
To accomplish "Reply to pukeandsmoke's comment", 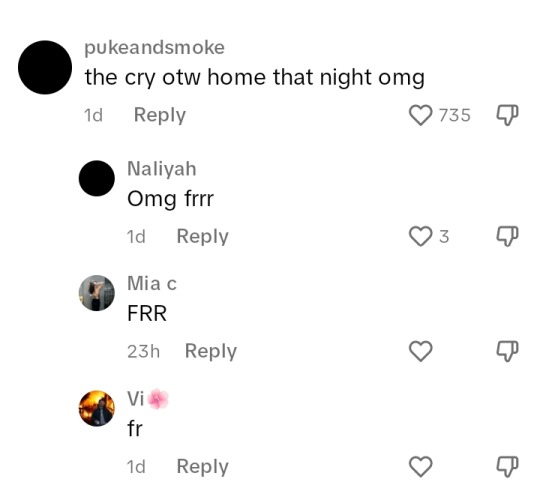I will coord(160,115).
